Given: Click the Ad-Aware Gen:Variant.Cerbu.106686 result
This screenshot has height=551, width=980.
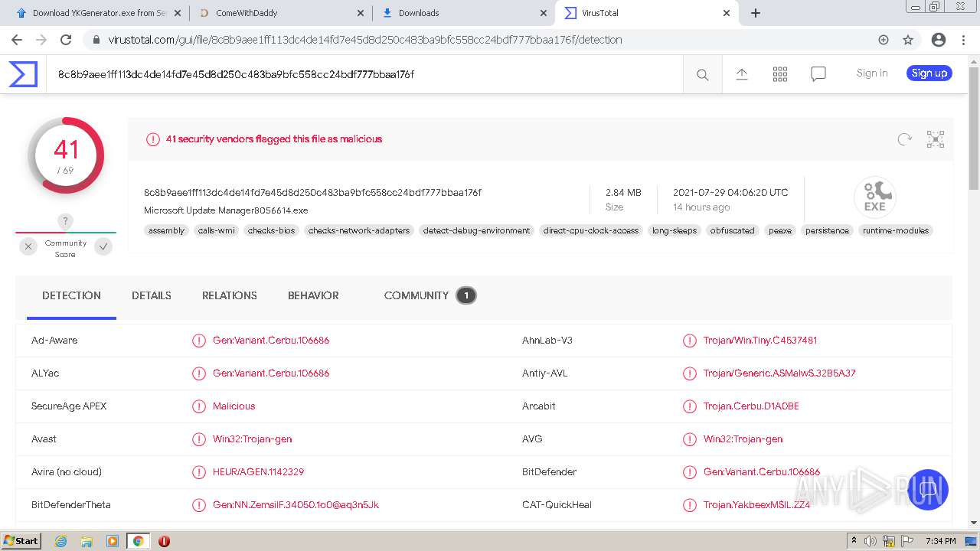Looking at the screenshot, I should [271, 341].
